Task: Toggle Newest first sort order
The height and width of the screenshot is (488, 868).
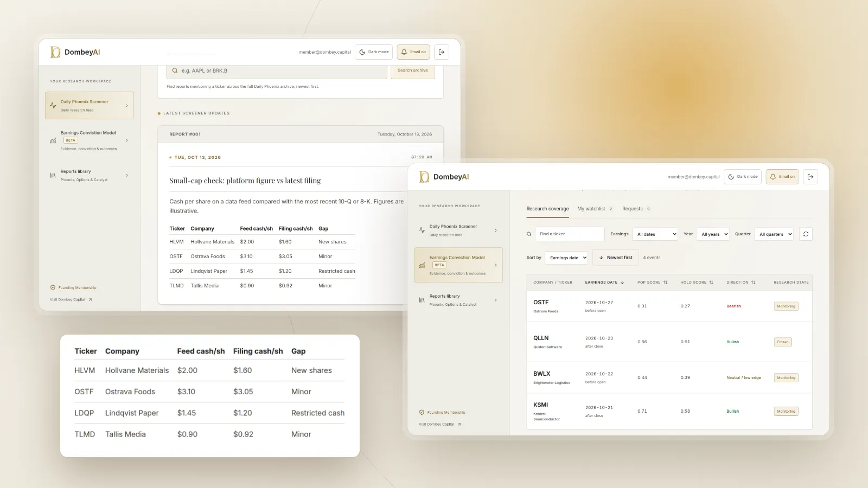Action: pyautogui.click(x=615, y=258)
